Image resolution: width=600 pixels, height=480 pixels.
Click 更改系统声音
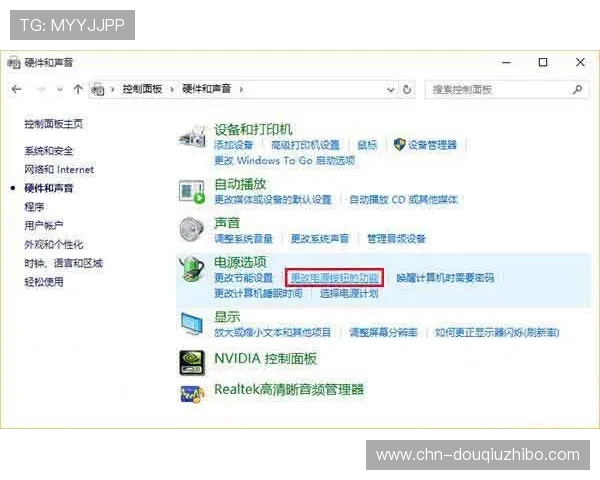click(320, 238)
